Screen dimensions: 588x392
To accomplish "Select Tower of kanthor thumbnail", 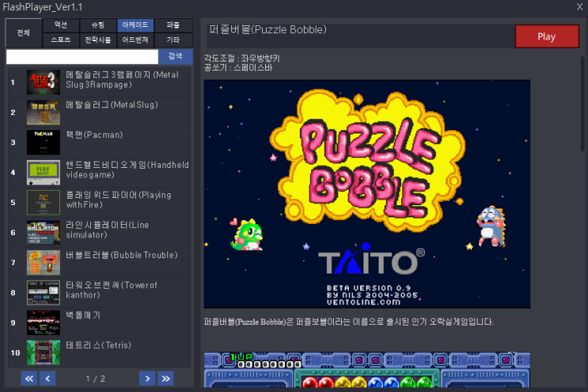I will point(44,292).
